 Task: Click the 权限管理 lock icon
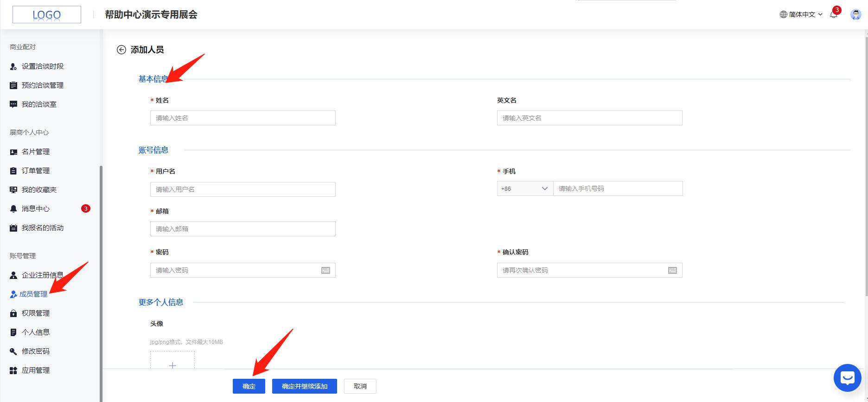click(x=13, y=313)
